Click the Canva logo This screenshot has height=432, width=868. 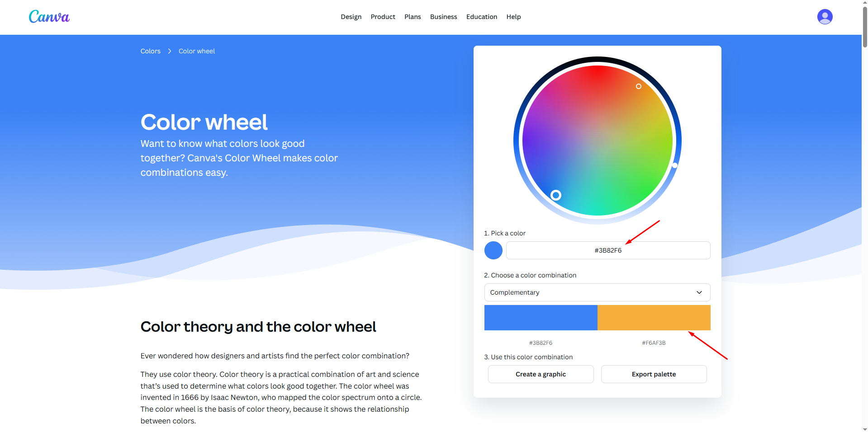coord(49,17)
